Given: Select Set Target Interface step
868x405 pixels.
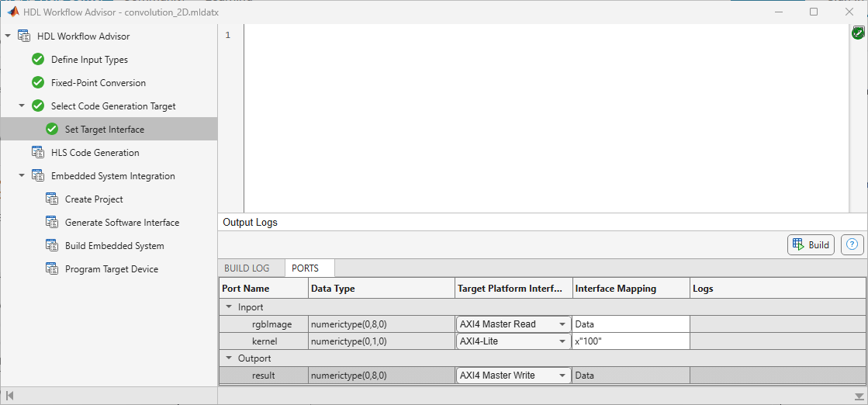Looking at the screenshot, I should 105,129.
